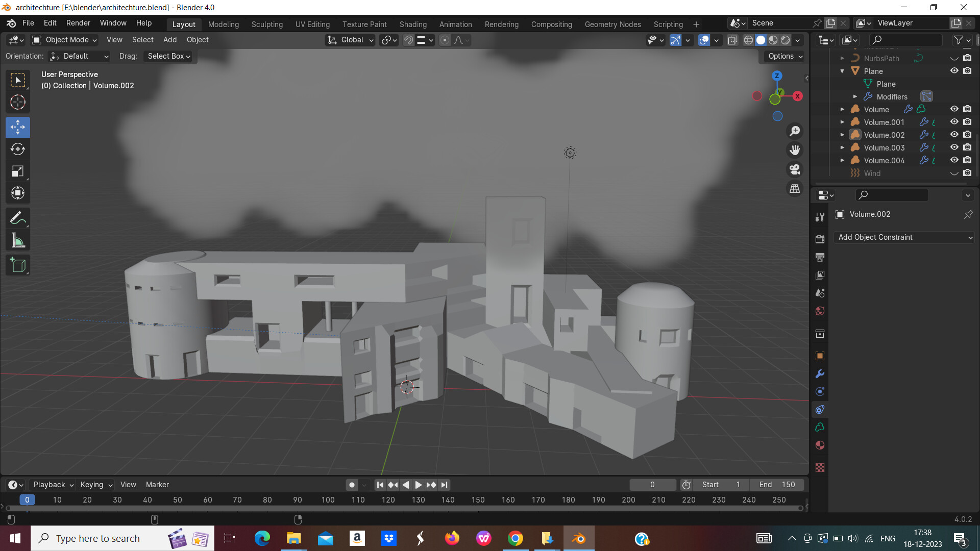
Task: Open the Render menu
Action: click(x=78, y=23)
